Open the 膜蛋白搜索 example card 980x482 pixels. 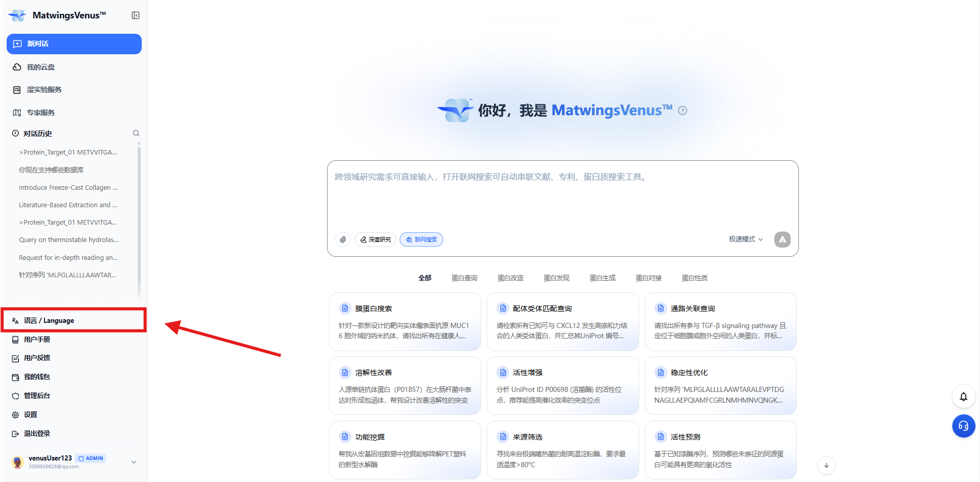click(405, 321)
